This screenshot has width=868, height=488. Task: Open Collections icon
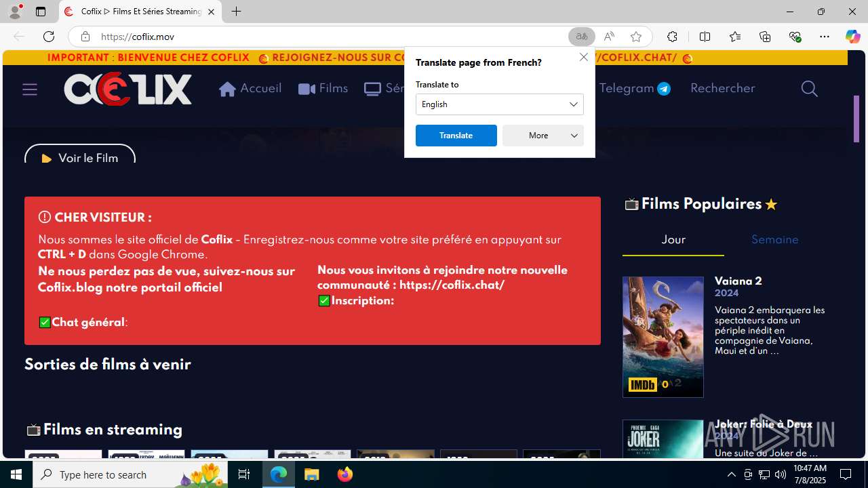pos(765,37)
